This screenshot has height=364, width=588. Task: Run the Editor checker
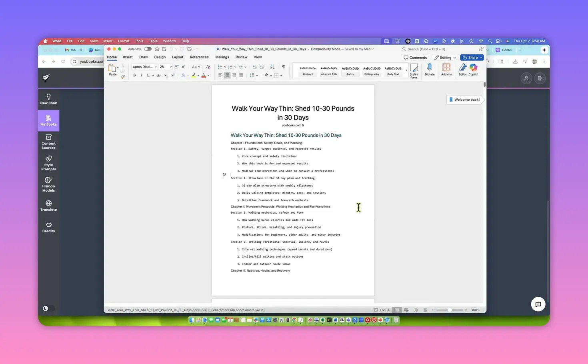(462, 70)
